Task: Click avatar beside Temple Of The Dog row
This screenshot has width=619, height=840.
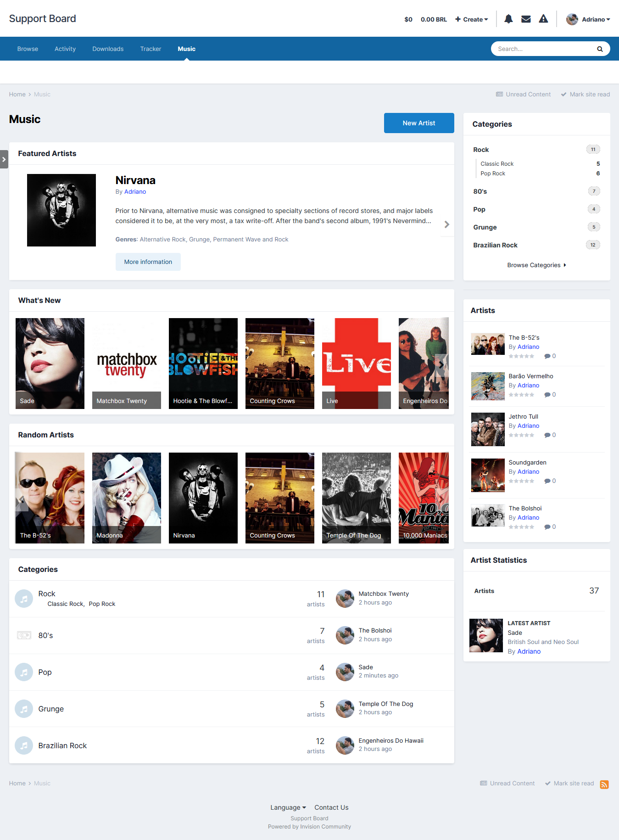Action: pos(345,708)
